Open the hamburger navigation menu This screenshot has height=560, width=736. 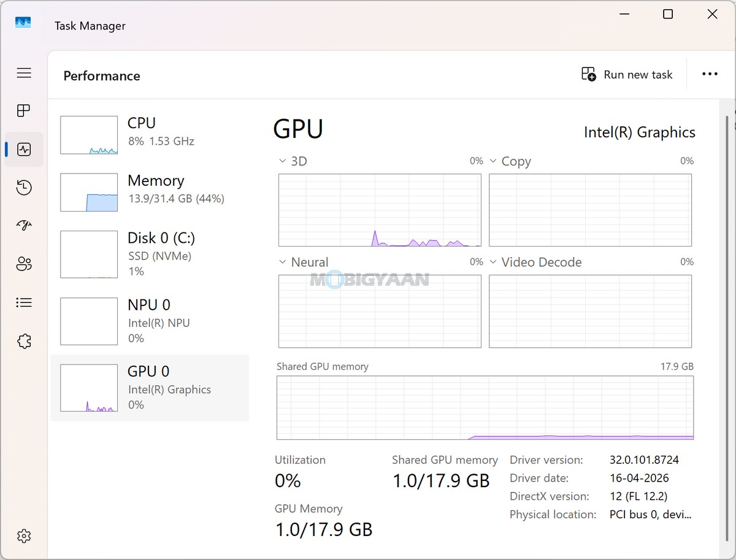point(24,73)
